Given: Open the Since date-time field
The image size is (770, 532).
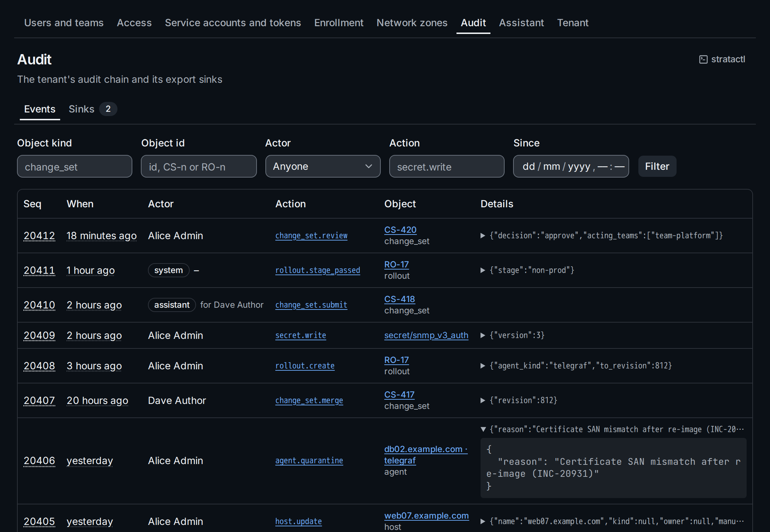Looking at the screenshot, I should coord(571,166).
